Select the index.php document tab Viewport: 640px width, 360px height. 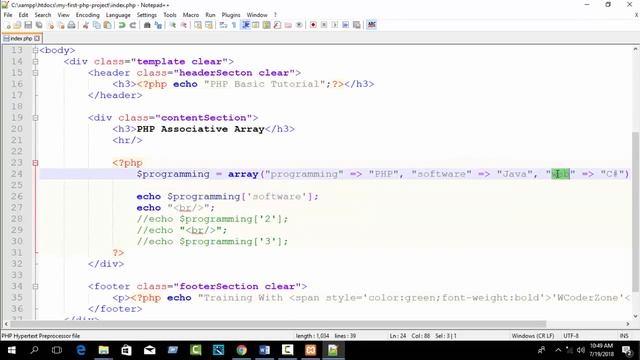(21, 38)
